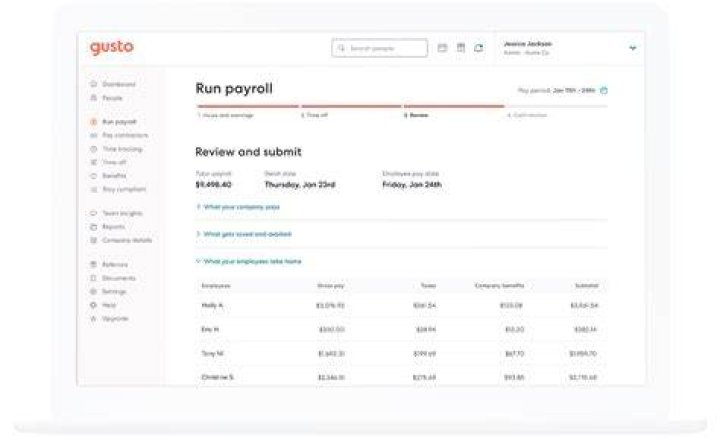This screenshot has height=439, width=720.
Task: Select employee Tony M. in table
Action: (212, 354)
